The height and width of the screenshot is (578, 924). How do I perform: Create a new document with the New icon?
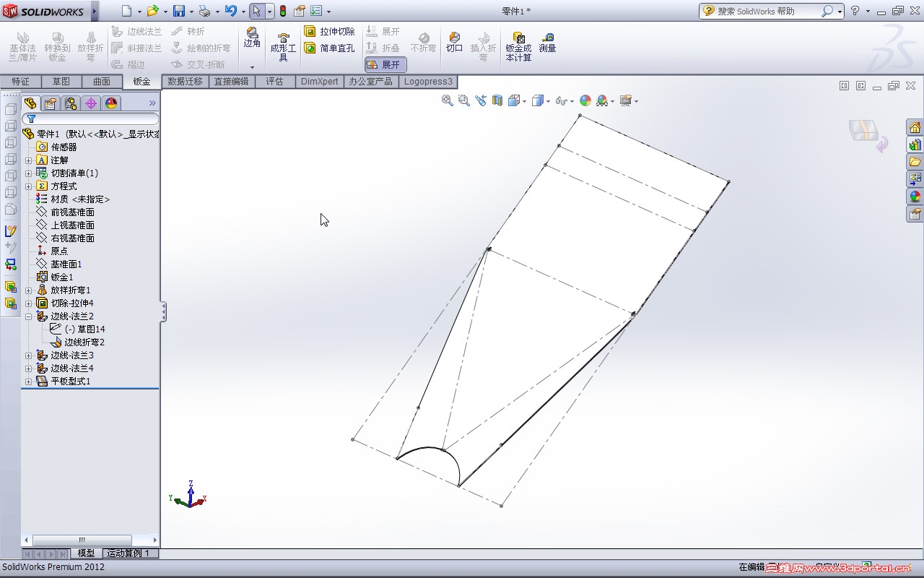point(127,11)
